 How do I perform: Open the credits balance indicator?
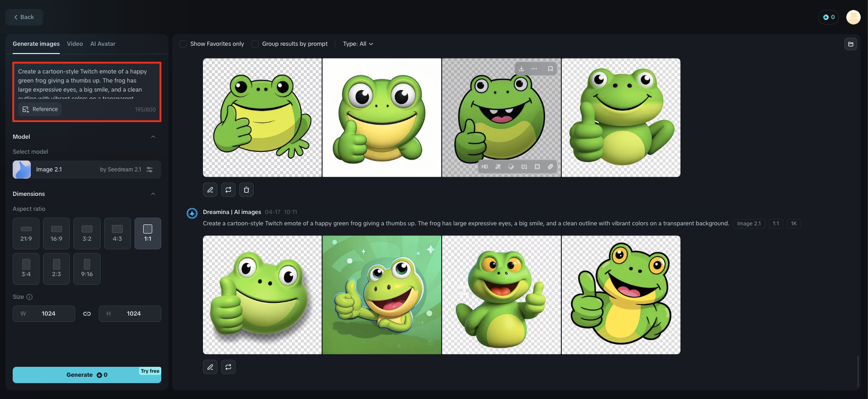click(x=829, y=17)
